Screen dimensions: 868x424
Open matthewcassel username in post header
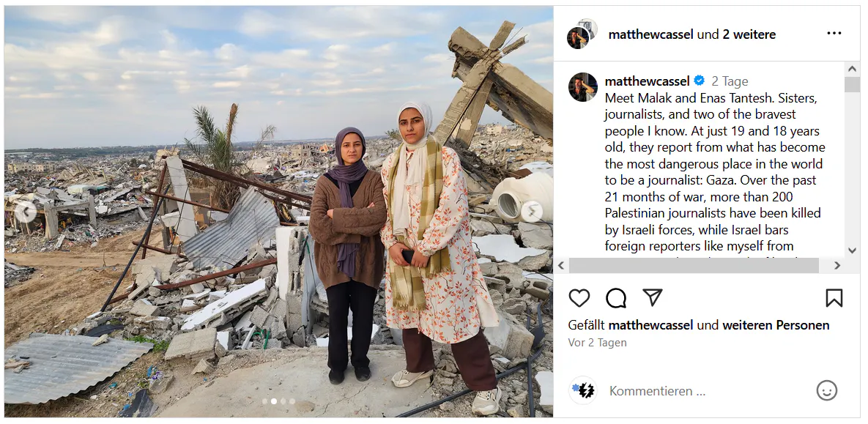point(651,34)
